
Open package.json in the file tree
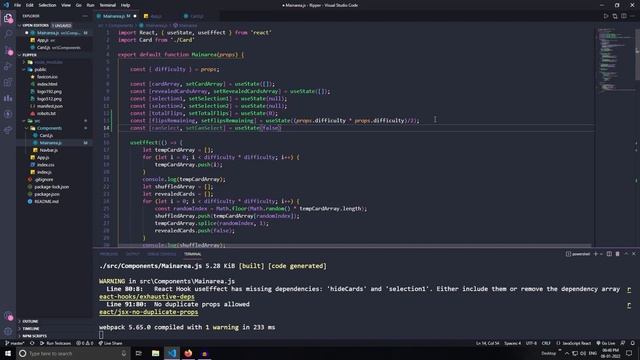[x=47, y=194]
